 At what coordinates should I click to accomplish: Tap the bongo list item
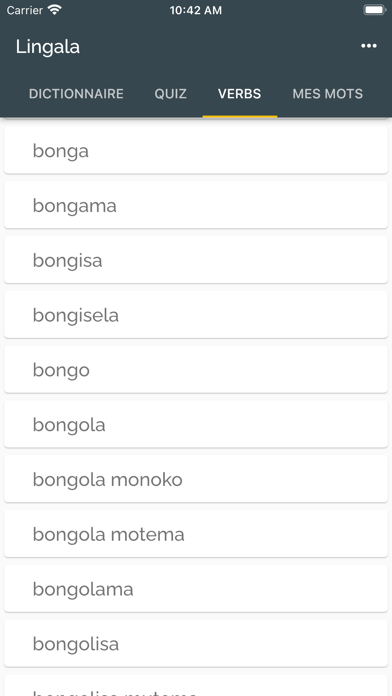196,370
